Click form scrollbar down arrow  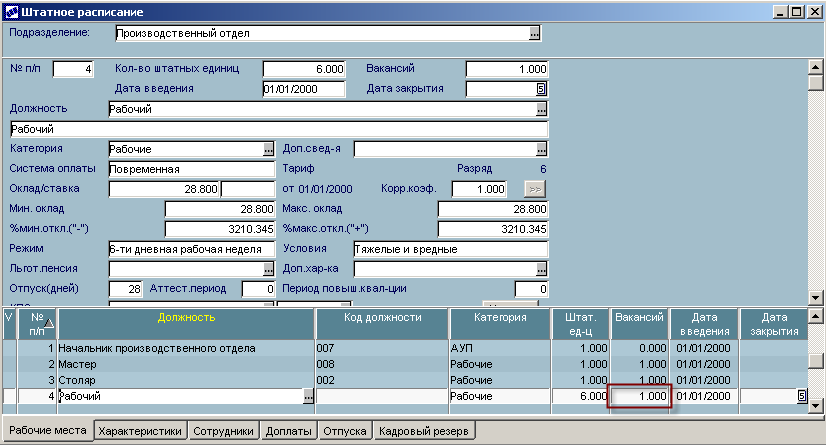click(815, 298)
